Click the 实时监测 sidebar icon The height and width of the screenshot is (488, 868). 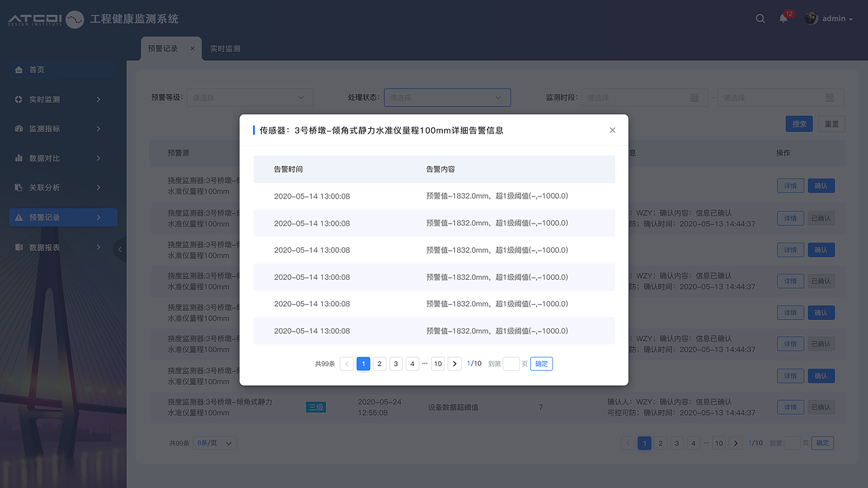(x=18, y=100)
